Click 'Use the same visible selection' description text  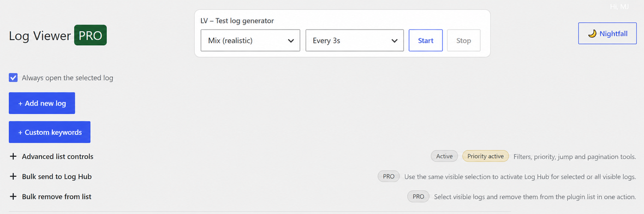click(520, 176)
